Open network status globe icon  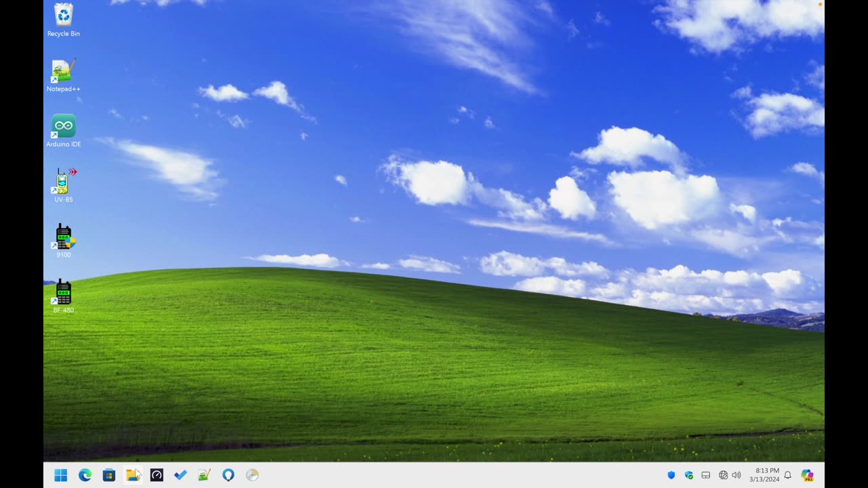pyautogui.click(x=724, y=475)
